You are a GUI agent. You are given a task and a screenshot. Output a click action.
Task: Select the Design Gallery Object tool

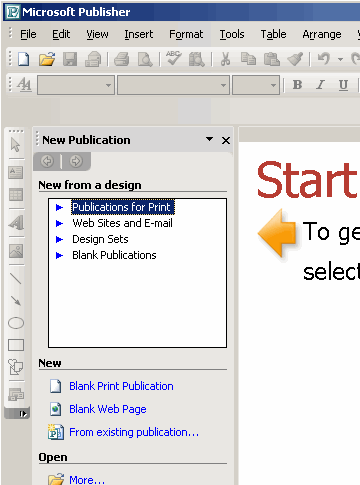click(16, 395)
